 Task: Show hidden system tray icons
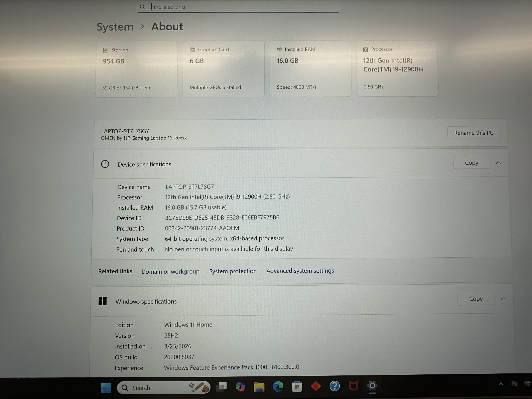[501, 384]
